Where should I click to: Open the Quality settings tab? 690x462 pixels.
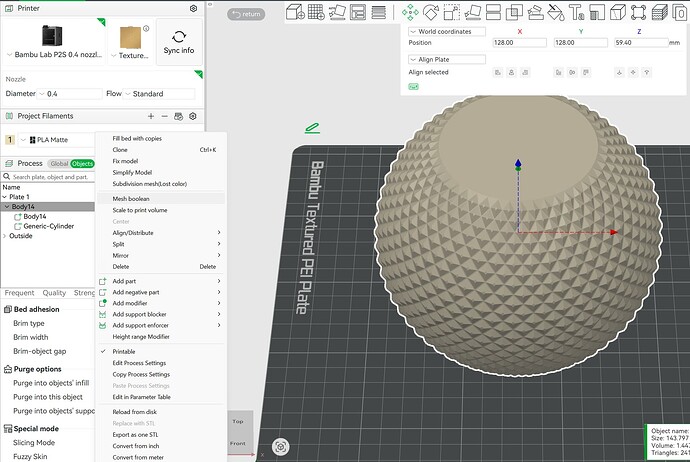(x=54, y=293)
